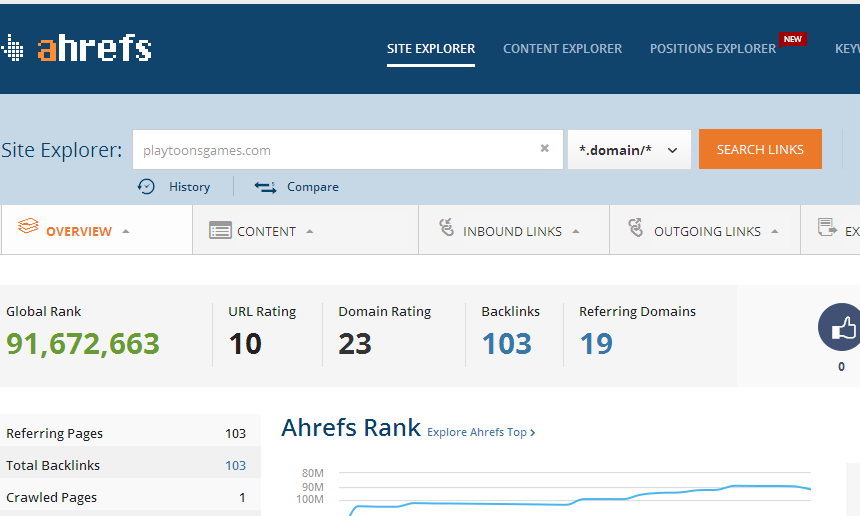Expand the Inbound Links menu

[x=575, y=231]
